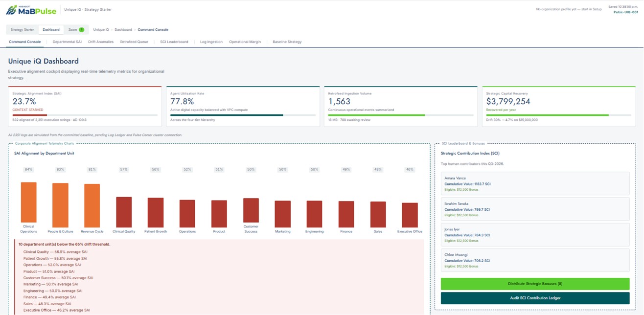Click the 57% label above Clinical Quality

124,170
